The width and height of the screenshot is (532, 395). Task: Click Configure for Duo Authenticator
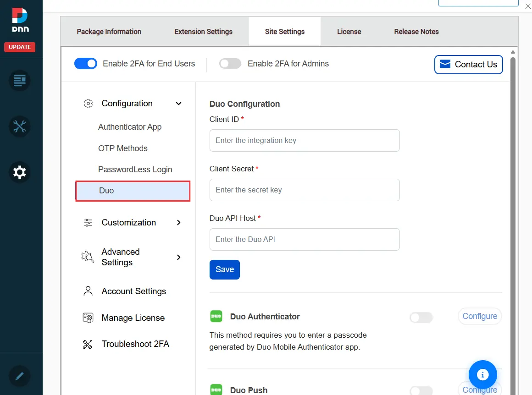(480, 316)
